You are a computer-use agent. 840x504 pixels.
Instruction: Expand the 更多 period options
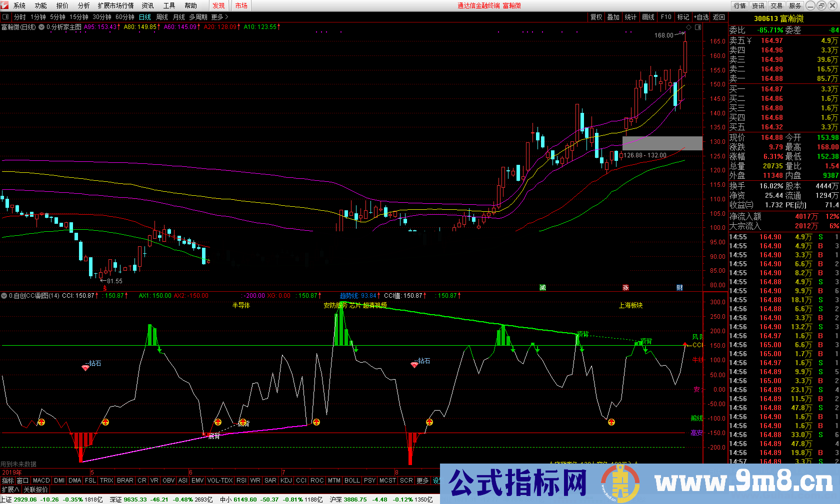point(219,17)
